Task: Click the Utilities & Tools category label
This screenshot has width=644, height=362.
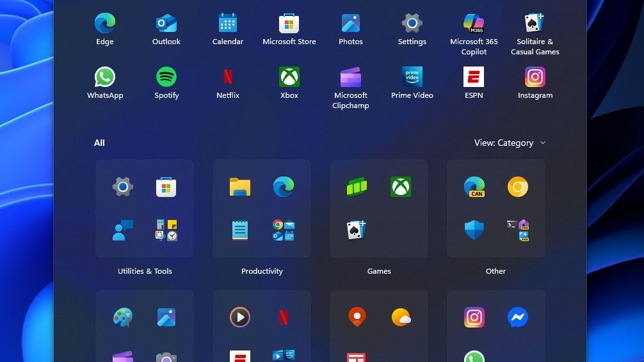Action: [x=145, y=271]
